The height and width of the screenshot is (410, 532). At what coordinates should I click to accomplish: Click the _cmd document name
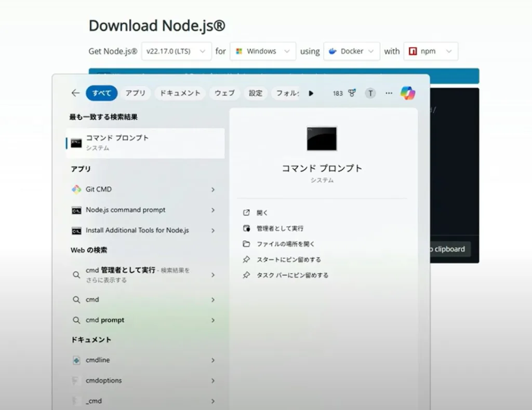[94, 401]
